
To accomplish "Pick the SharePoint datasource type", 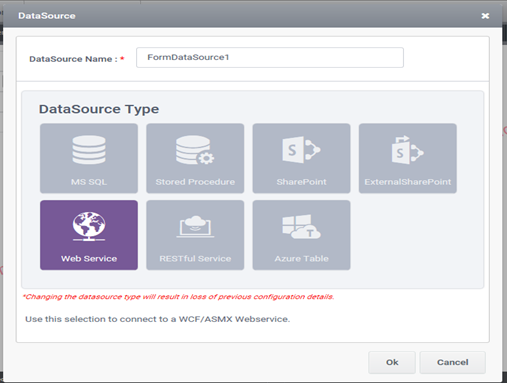I will point(301,158).
